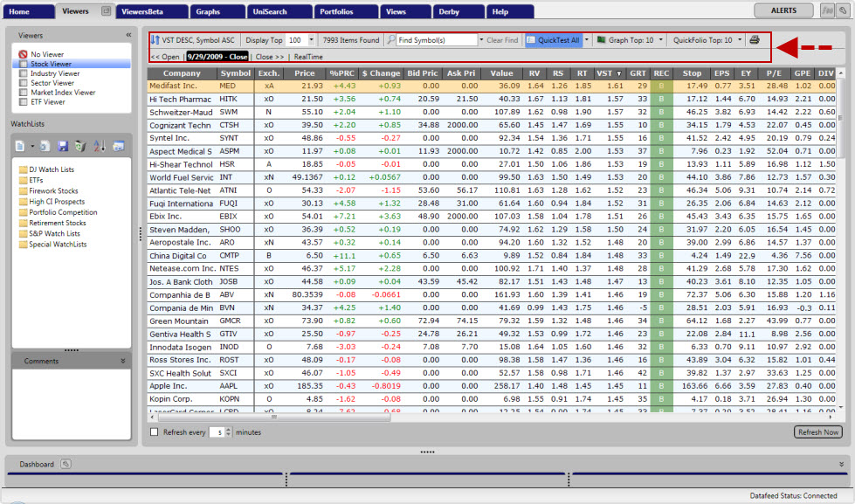855x504 pixels.
Task: Click the printer icon in the toolbar
Action: pos(755,40)
